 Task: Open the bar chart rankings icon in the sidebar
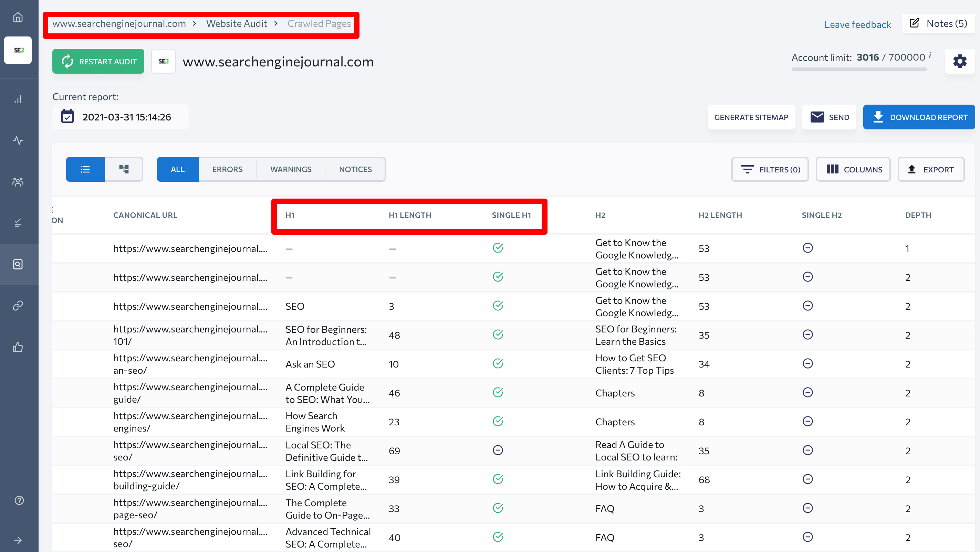point(18,99)
